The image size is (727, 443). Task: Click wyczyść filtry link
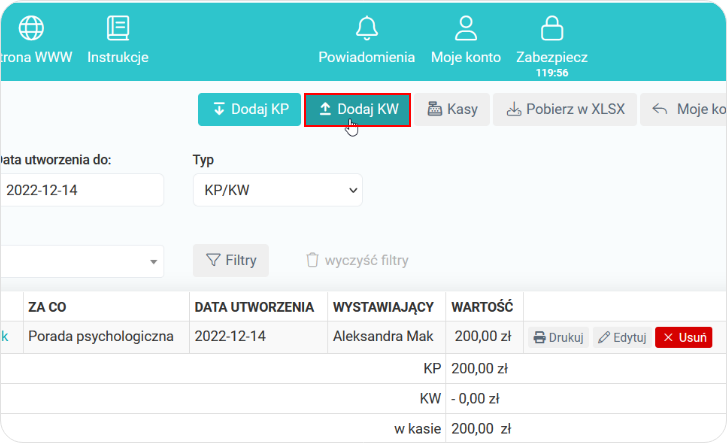tap(357, 261)
